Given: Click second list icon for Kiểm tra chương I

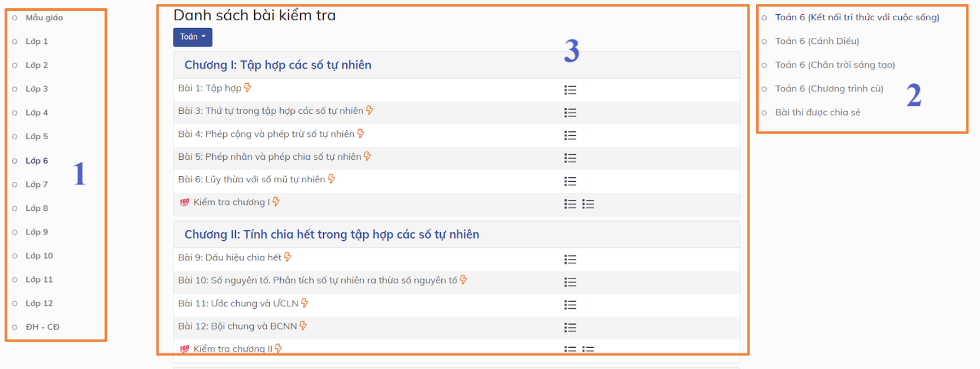Looking at the screenshot, I should (588, 204).
